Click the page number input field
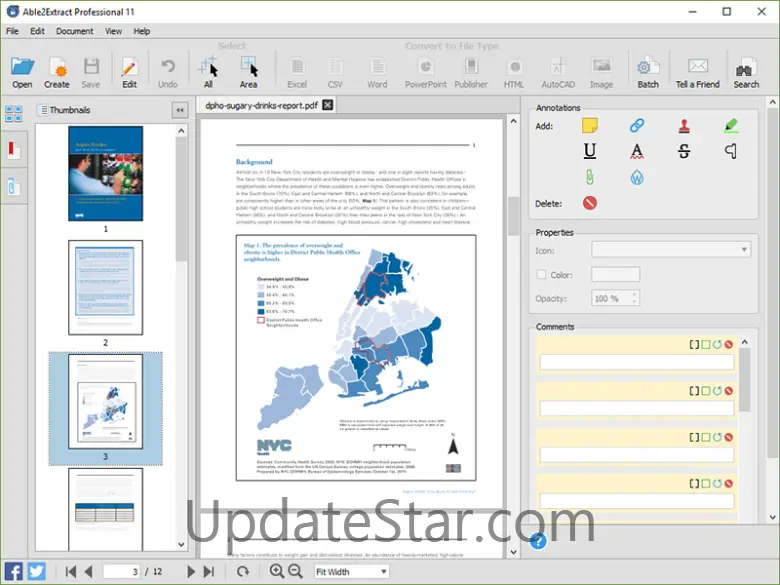The height and width of the screenshot is (585, 780). pyautogui.click(x=121, y=572)
